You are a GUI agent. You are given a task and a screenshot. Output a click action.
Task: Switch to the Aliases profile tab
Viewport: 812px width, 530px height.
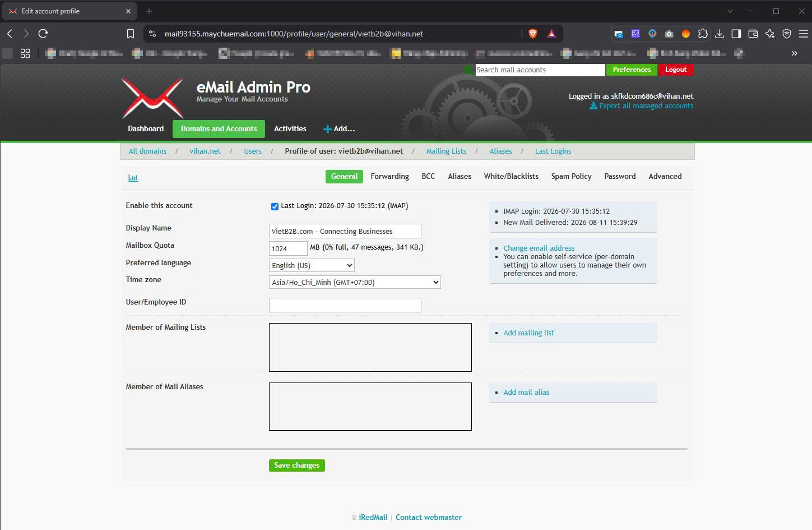(460, 177)
